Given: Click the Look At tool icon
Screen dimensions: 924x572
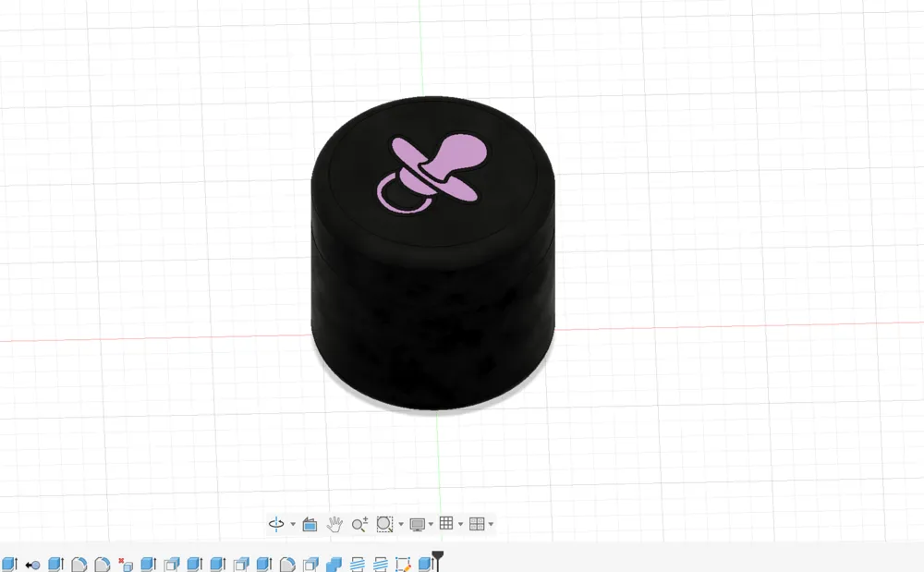Looking at the screenshot, I should (310, 524).
